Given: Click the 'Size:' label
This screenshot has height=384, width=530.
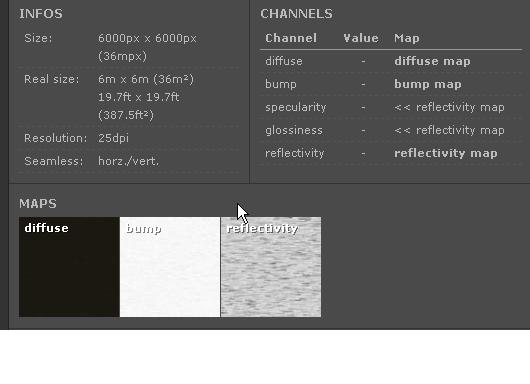Looking at the screenshot, I should (x=38, y=38).
